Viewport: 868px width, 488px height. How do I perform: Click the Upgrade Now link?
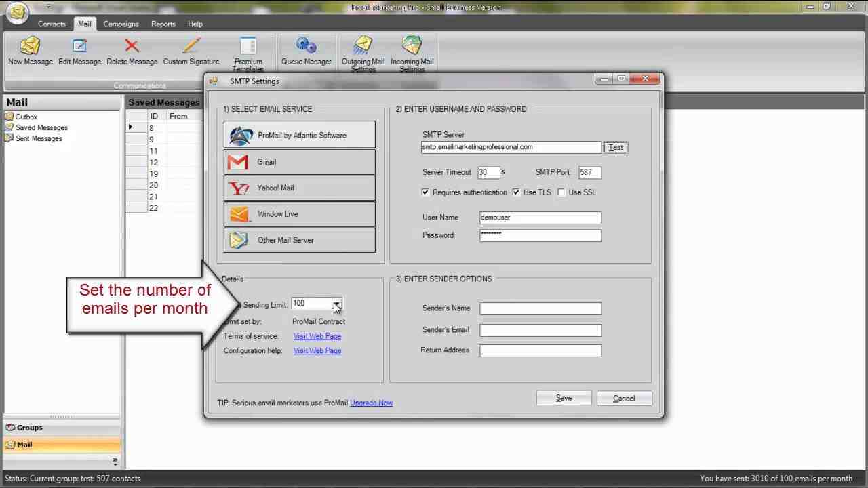pyautogui.click(x=371, y=403)
